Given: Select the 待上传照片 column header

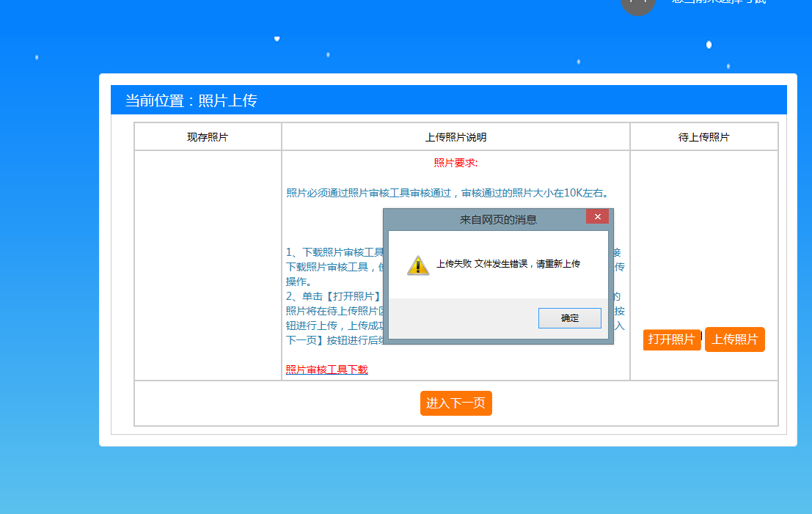Looking at the screenshot, I should tap(703, 137).
